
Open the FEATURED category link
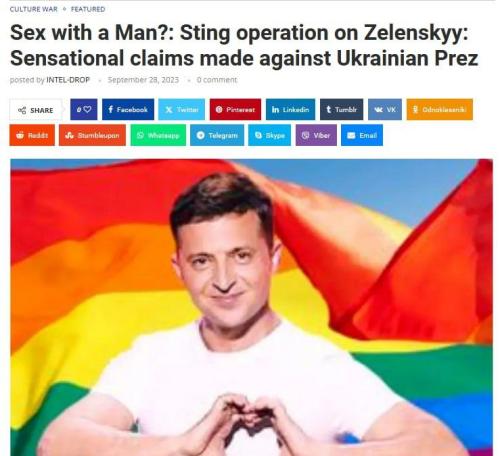click(88, 9)
